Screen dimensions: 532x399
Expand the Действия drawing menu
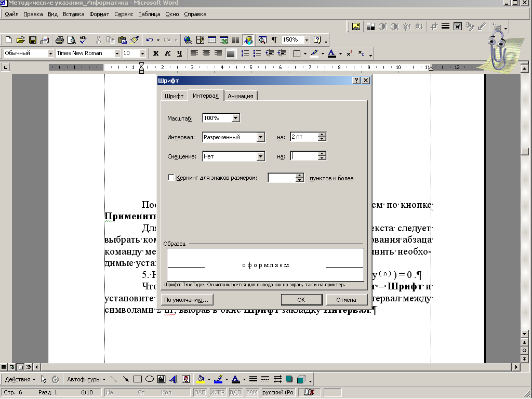(20, 379)
